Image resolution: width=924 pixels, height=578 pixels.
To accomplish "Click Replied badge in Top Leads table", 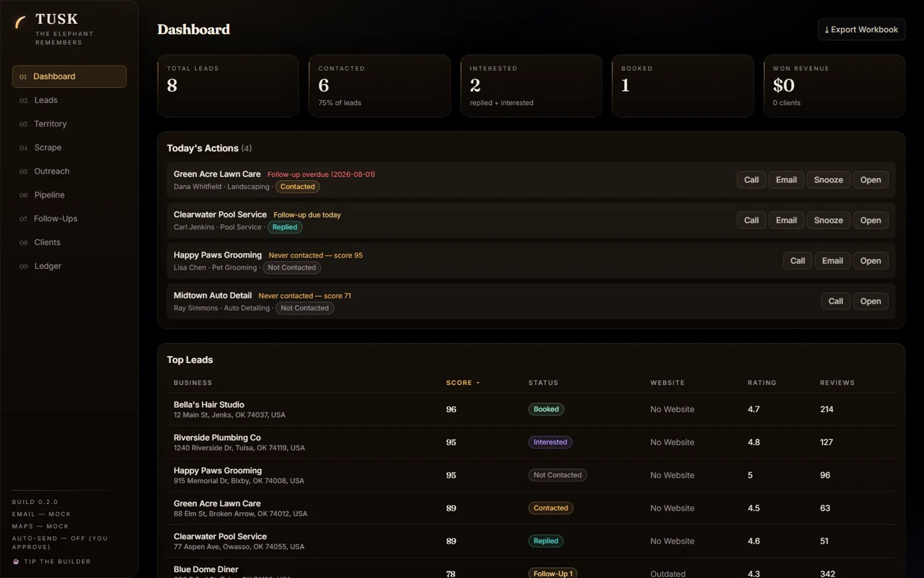I will tap(545, 541).
